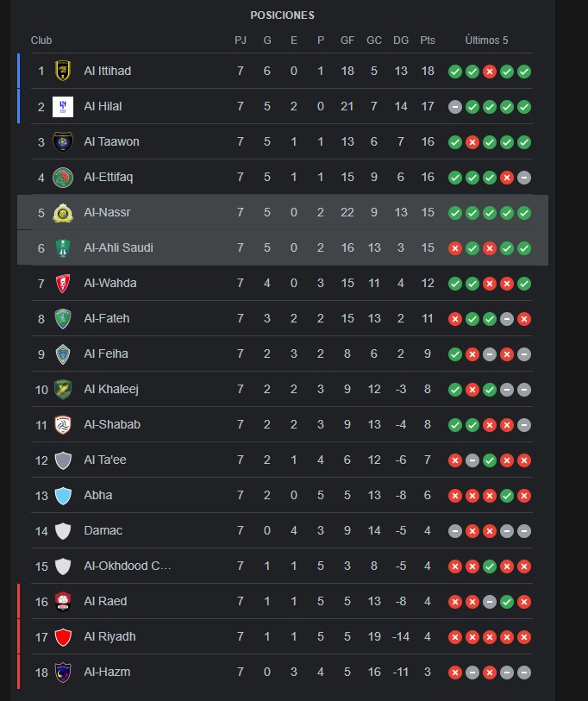Click Al Ittihad's red loss result icon

coord(490,72)
